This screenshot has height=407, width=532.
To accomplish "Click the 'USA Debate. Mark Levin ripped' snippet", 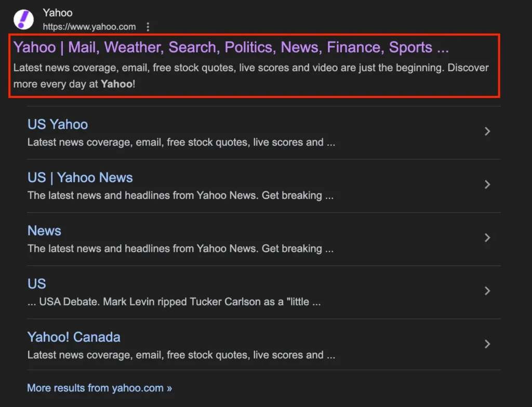I will [174, 302].
